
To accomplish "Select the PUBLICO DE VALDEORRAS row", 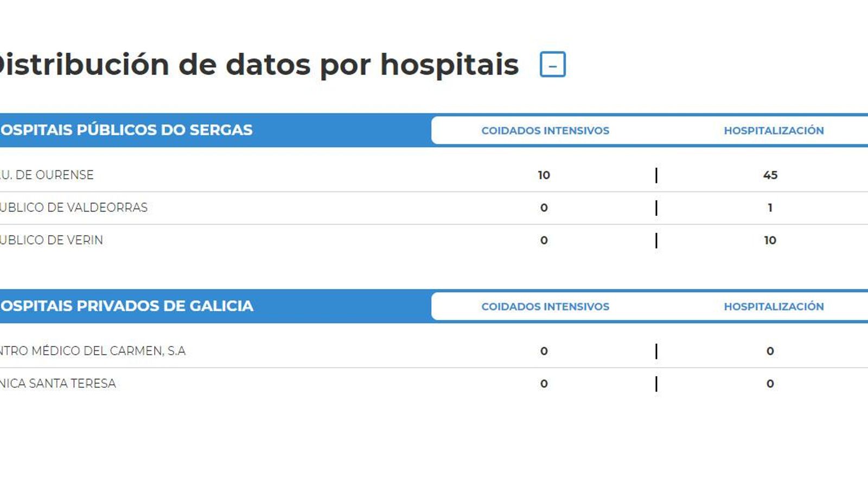I will pos(73,207).
